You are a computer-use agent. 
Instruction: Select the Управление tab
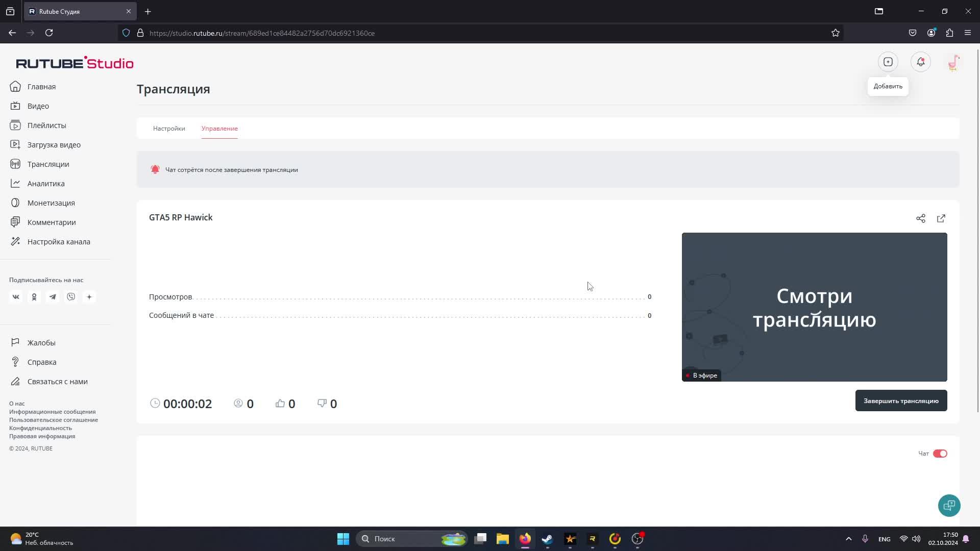[219, 129]
